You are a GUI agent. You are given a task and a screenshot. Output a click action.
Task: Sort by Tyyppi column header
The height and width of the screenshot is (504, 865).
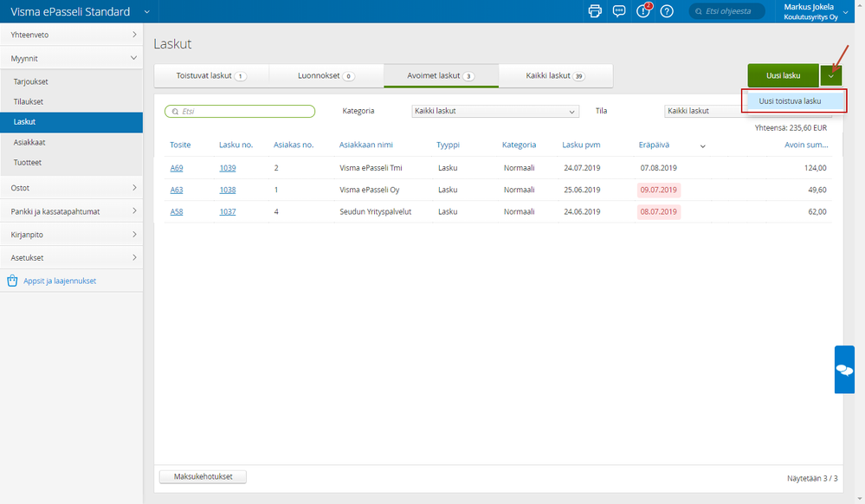(448, 145)
